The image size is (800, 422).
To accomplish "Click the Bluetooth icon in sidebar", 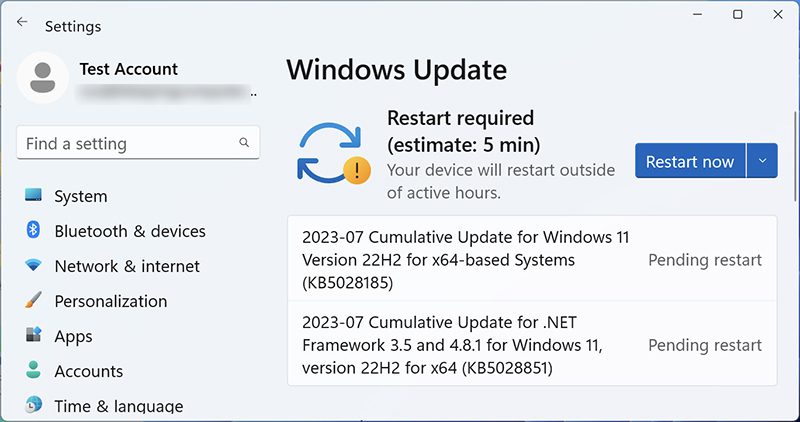I will [x=33, y=230].
